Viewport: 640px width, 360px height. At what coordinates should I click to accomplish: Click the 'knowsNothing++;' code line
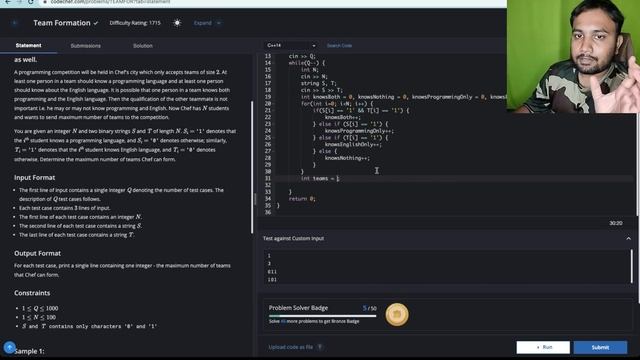point(347,158)
